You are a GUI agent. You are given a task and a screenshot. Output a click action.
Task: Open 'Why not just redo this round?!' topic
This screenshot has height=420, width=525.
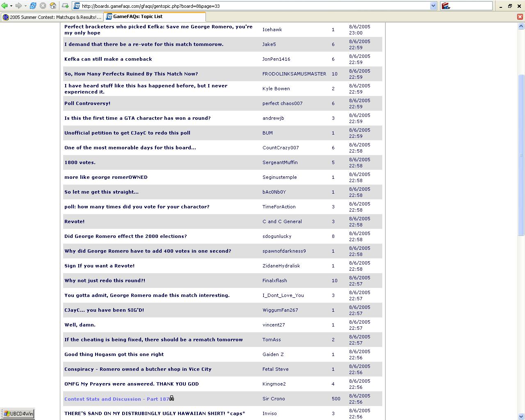105,281
